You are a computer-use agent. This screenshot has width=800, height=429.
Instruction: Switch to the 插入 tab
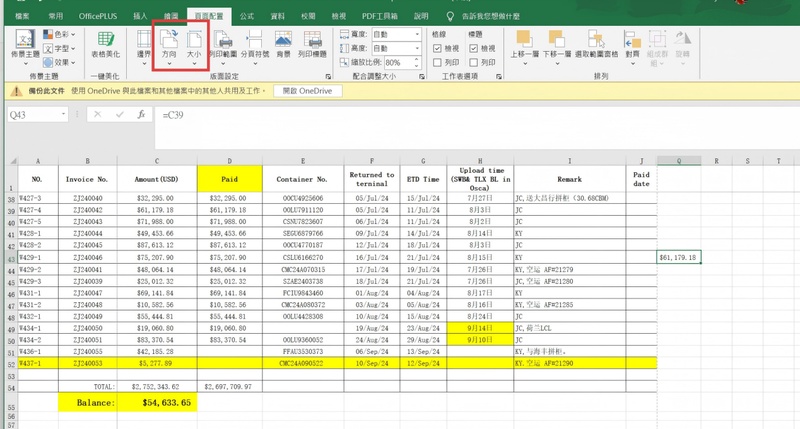[140, 16]
